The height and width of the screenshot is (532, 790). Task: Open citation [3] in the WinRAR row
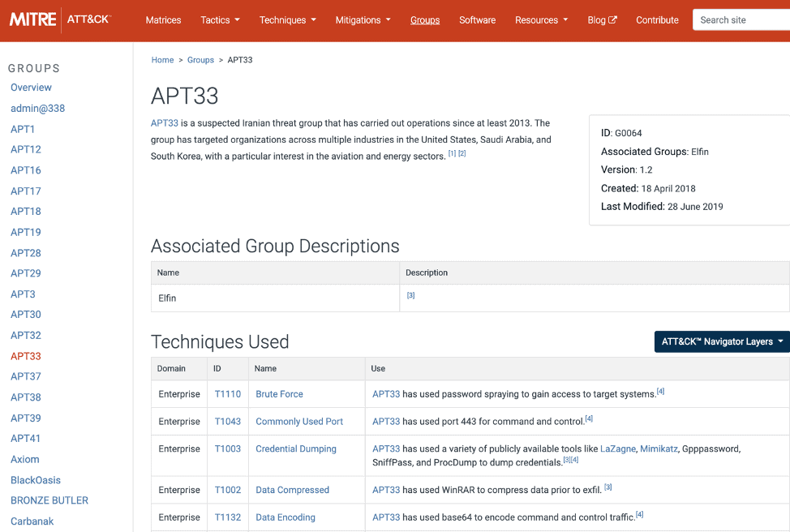[x=608, y=487]
